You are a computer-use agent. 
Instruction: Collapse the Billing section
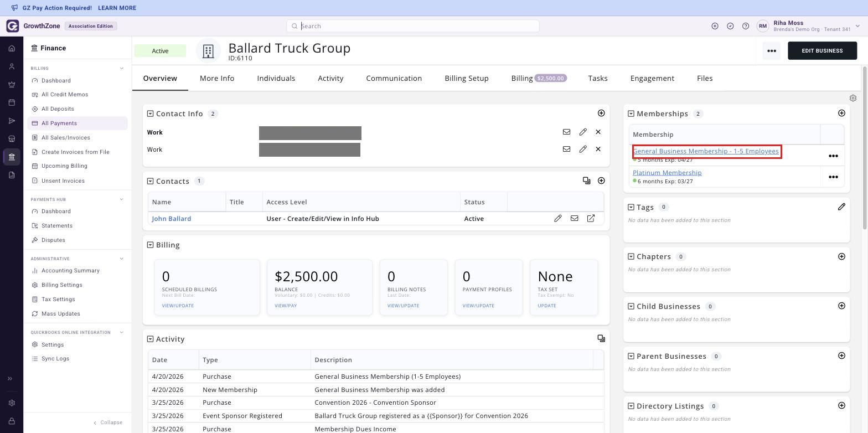(x=150, y=245)
